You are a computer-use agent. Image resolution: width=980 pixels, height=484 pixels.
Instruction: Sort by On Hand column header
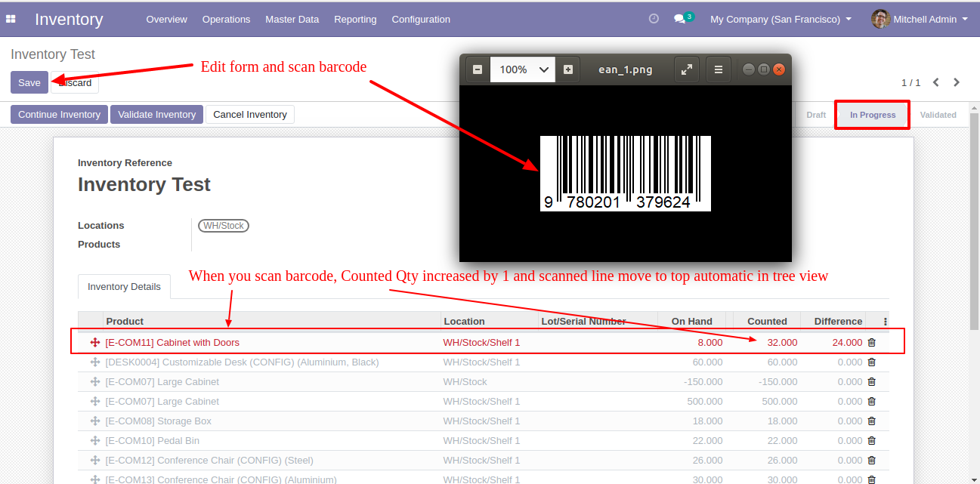[691, 322]
